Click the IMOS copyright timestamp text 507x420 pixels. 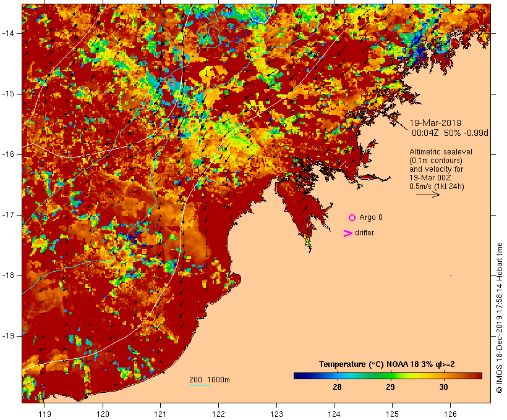coord(499,317)
